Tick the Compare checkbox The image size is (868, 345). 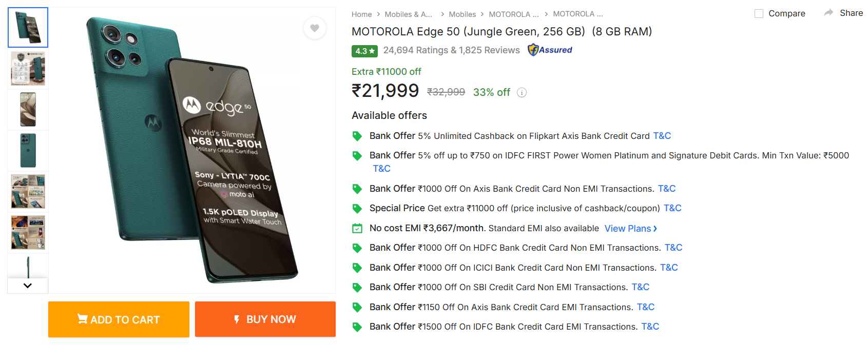[759, 14]
